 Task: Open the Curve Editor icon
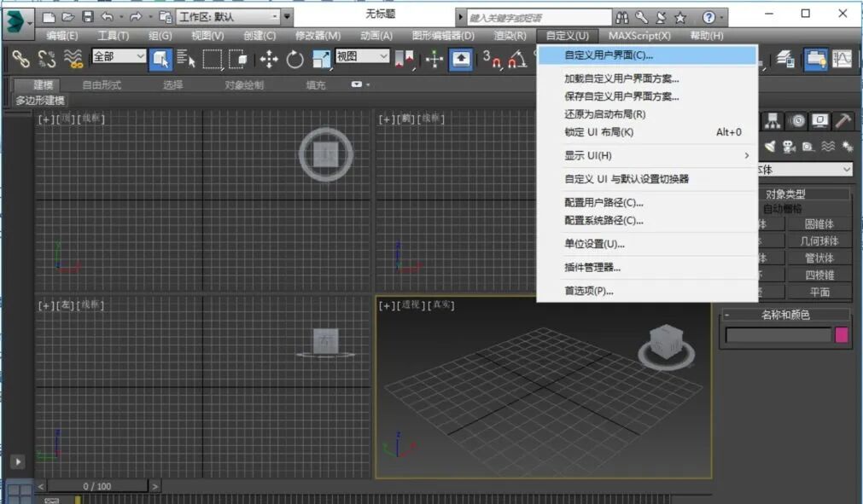(842, 59)
